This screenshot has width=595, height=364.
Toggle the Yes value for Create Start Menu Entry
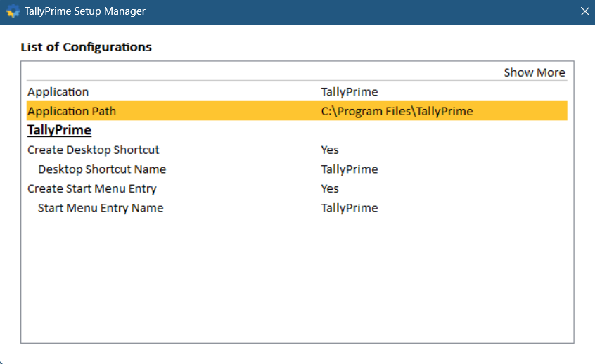[x=330, y=188]
